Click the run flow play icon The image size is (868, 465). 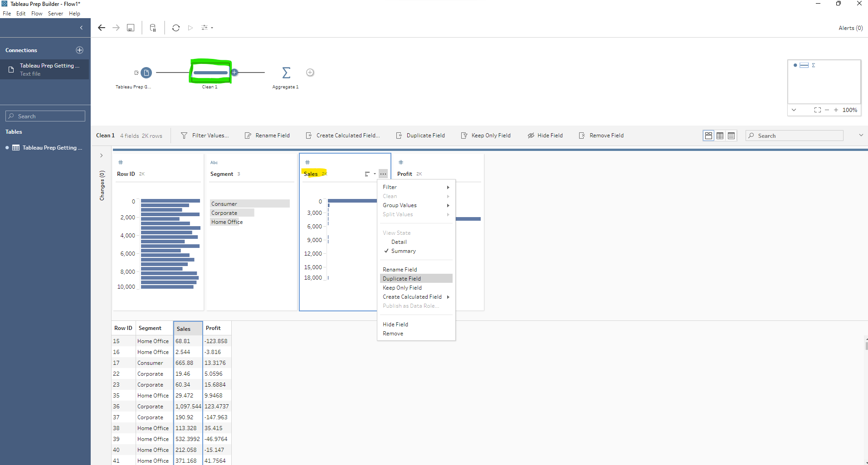(190, 28)
